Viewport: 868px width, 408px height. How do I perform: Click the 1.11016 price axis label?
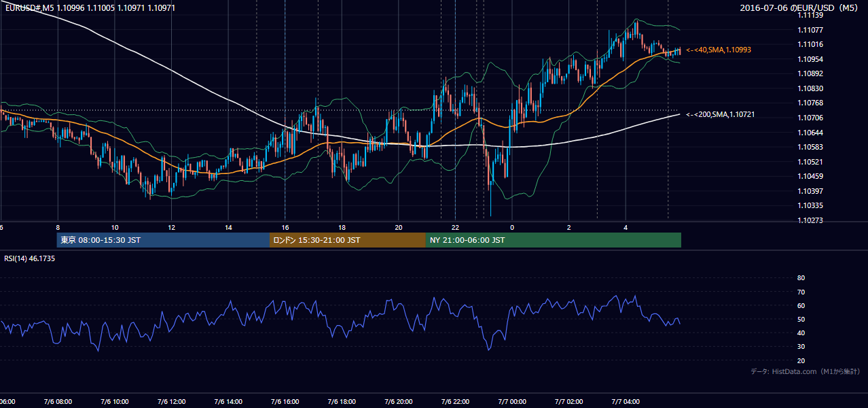[811, 45]
